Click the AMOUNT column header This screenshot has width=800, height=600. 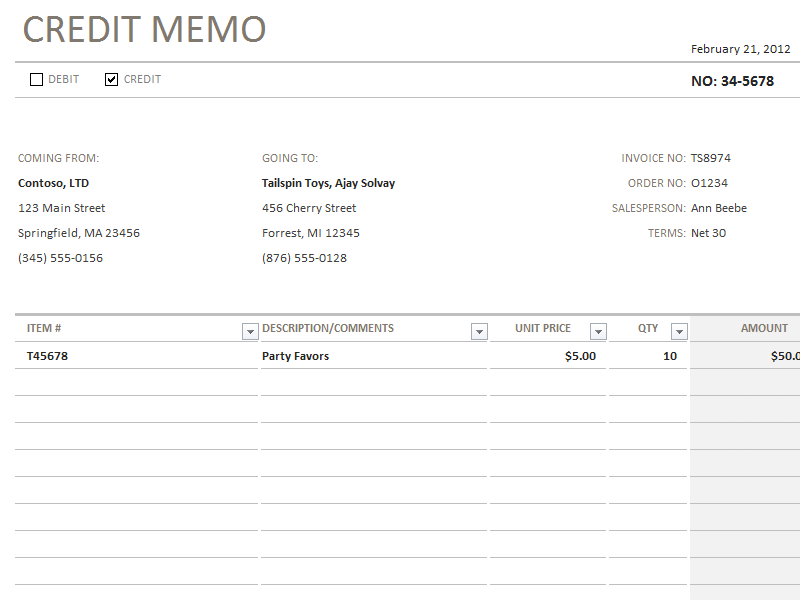(x=764, y=328)
